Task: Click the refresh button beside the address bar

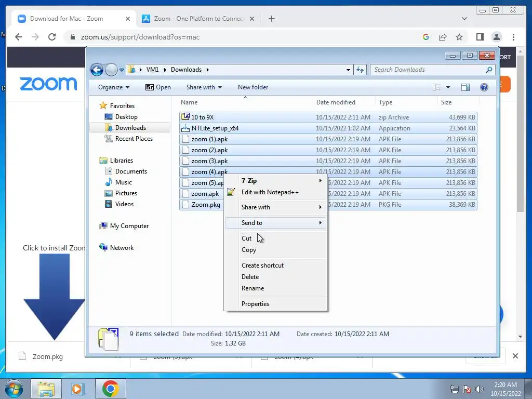Action: (360, 70)
